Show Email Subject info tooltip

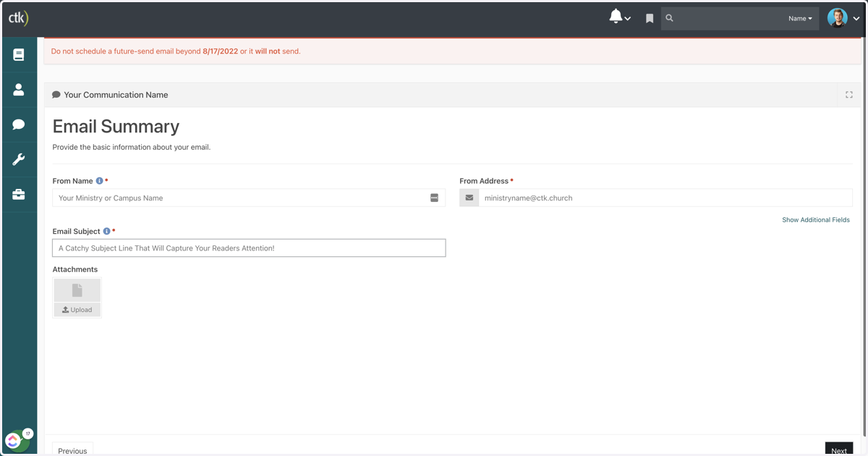pos(107,232)
